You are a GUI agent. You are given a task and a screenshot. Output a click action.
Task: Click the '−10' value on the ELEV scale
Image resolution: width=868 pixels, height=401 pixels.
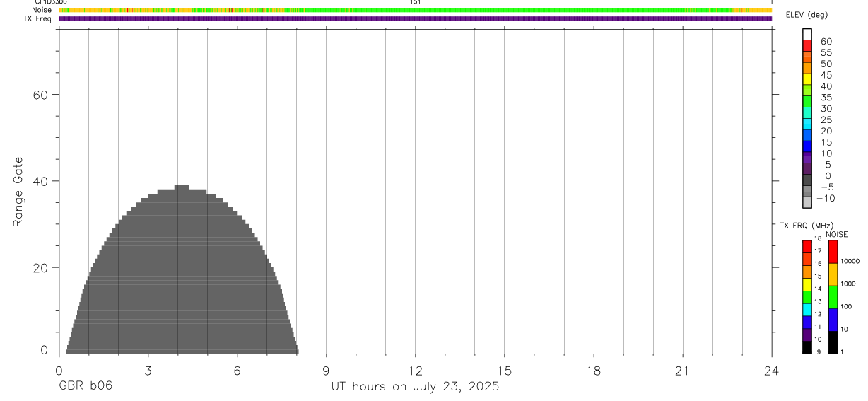tap(824, 198)
